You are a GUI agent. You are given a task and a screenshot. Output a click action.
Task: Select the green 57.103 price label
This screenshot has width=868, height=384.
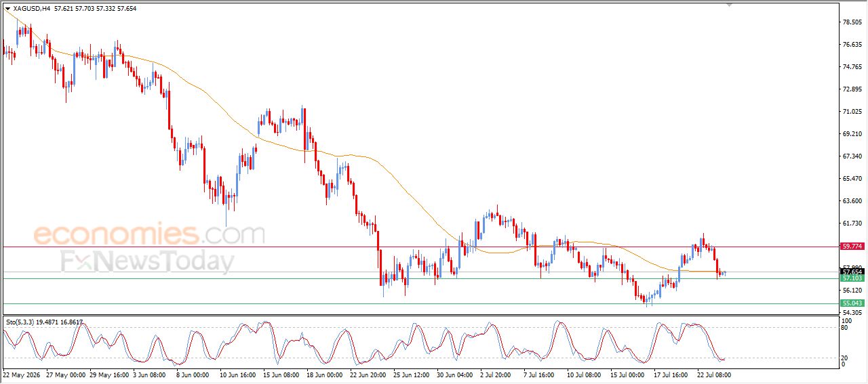click(x=852, y=278)
